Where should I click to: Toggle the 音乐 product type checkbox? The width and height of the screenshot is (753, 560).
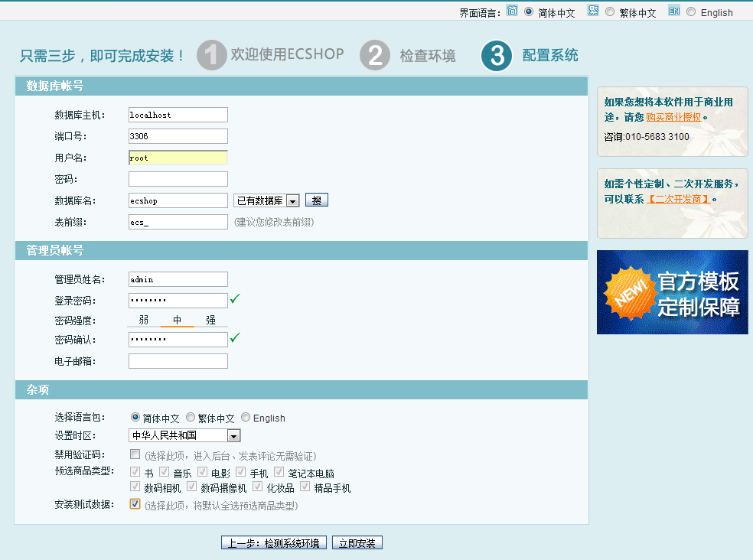tap(165, 471)
